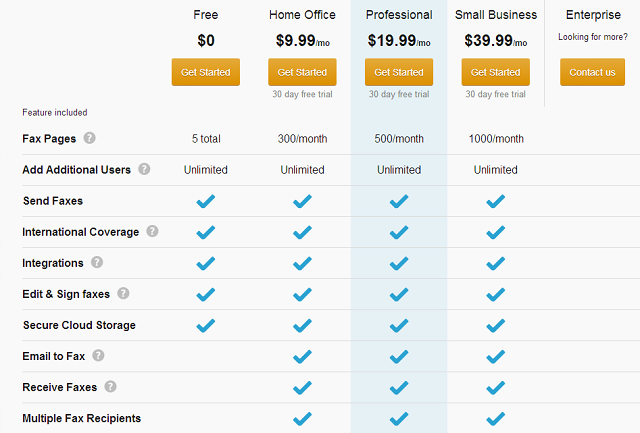Select Get Started for Small Business plan
Screen dimensions: 640x433
(496, 72)
